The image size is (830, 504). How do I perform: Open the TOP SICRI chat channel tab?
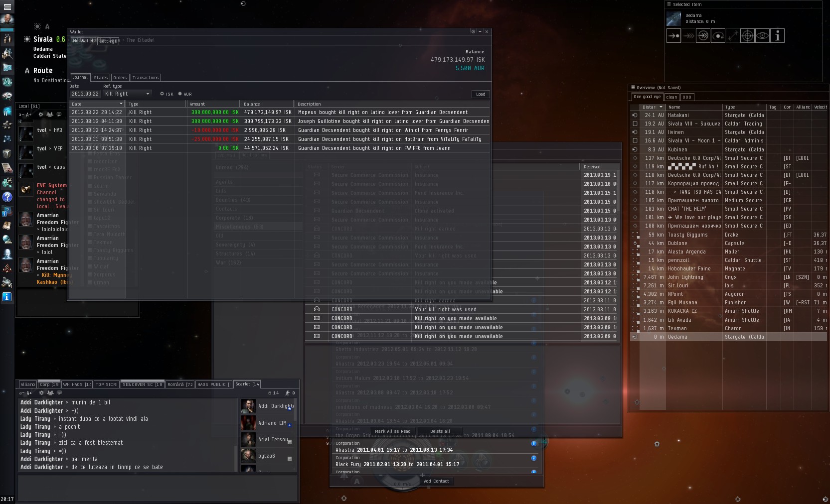click(x=106, y=384)
